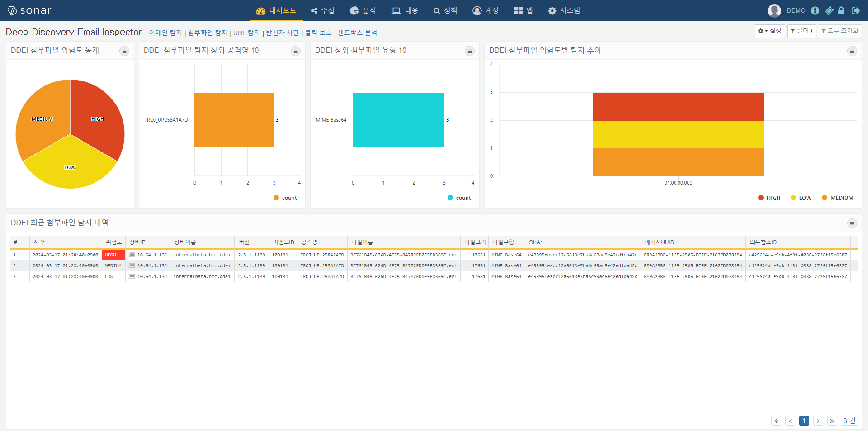Switch to 첨부파일 탐지 tab
Viewport: 868px width, 431px height.
coord(208,33)
